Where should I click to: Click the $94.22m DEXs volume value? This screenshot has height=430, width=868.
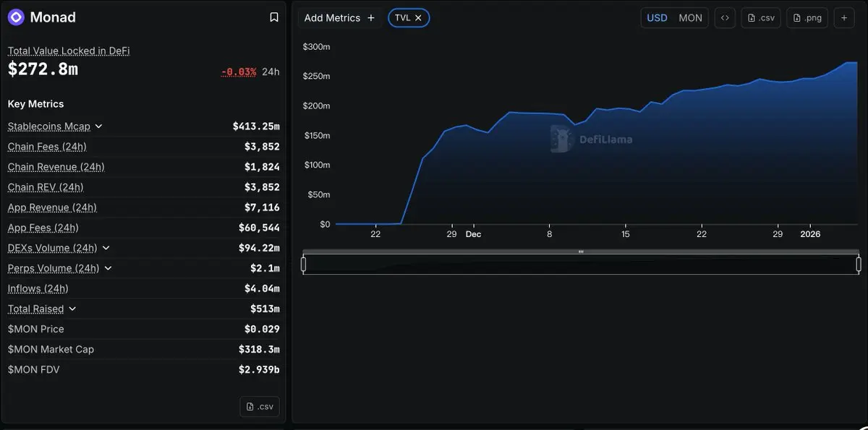tap(259, 248)
